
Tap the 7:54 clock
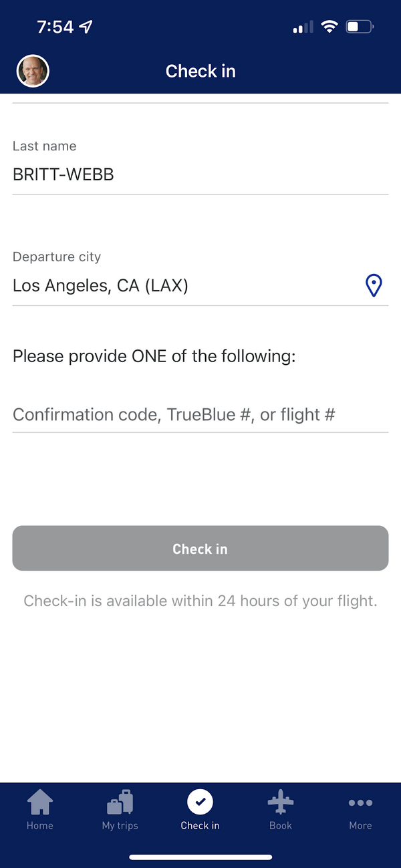pos(55,27)
